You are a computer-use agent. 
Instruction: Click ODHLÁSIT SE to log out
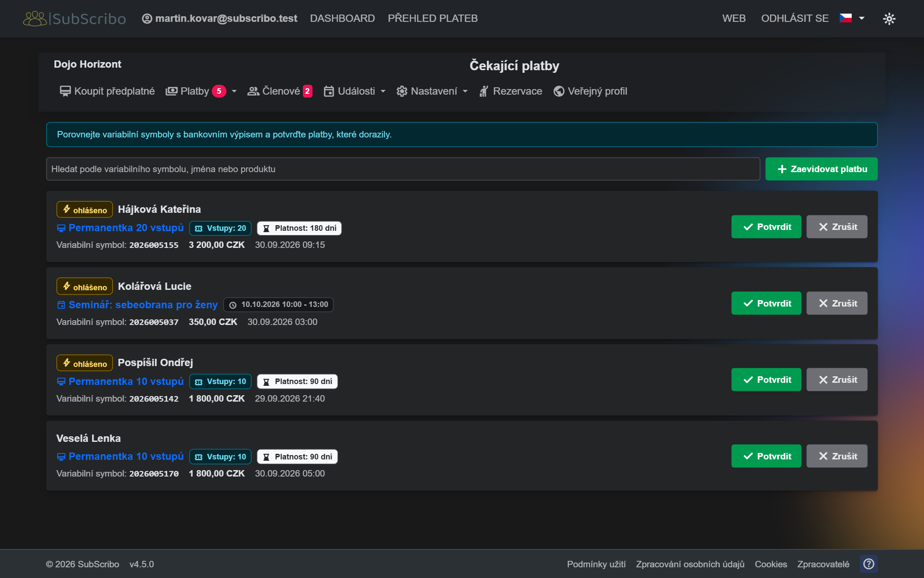(795, 18)
